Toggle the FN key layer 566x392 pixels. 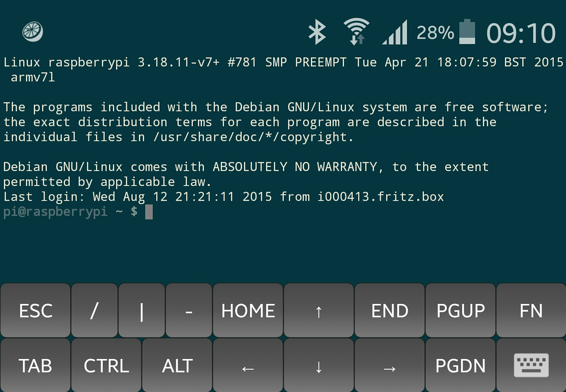531,311
